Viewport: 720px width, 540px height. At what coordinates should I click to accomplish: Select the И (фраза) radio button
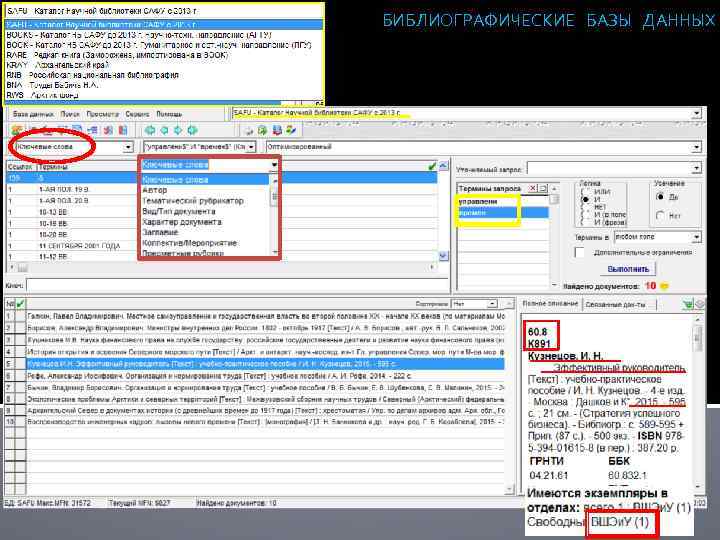coord(585,222)
